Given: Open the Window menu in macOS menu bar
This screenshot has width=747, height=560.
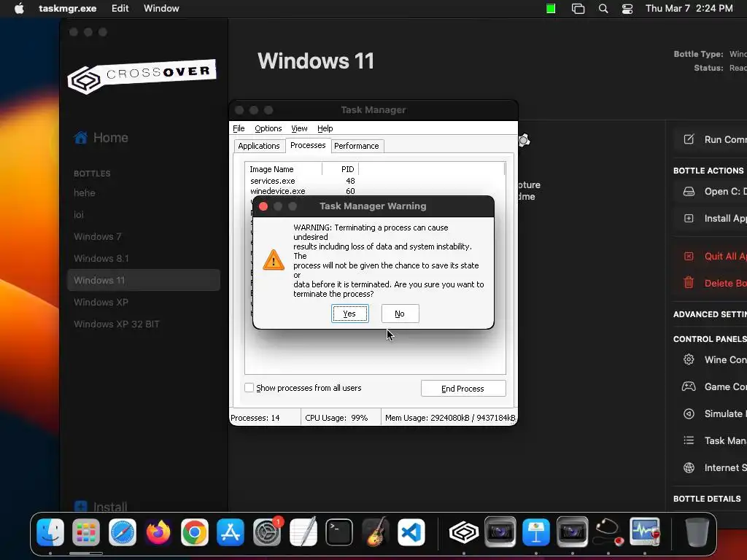Looking at the screenshot, I should tap(161, 8).
